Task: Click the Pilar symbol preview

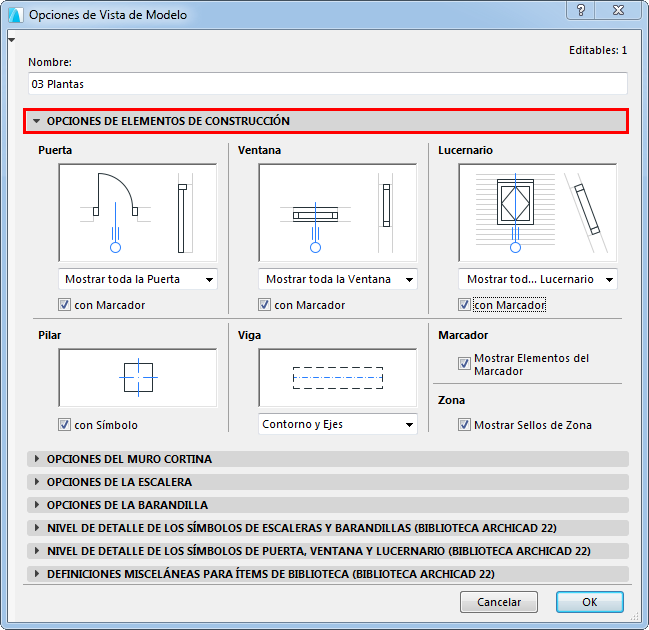Action: 138,378
